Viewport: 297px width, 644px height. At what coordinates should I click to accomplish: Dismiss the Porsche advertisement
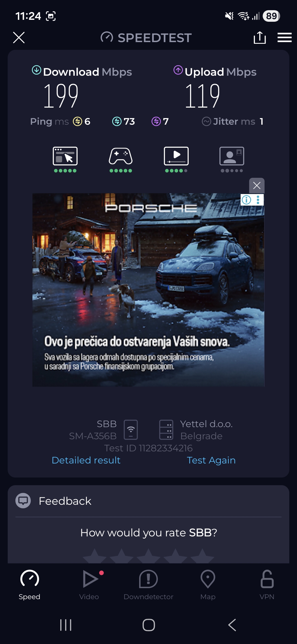(x=257, y=185)
